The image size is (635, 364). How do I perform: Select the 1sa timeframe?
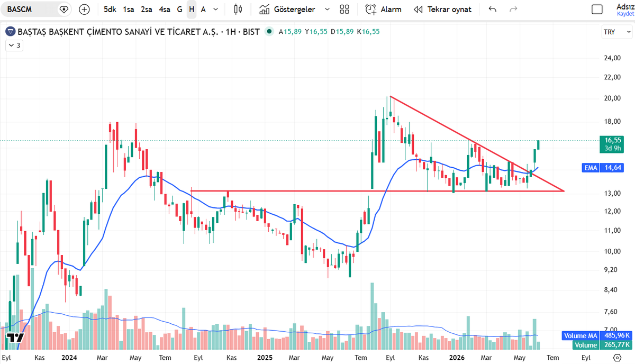[128, 10]
